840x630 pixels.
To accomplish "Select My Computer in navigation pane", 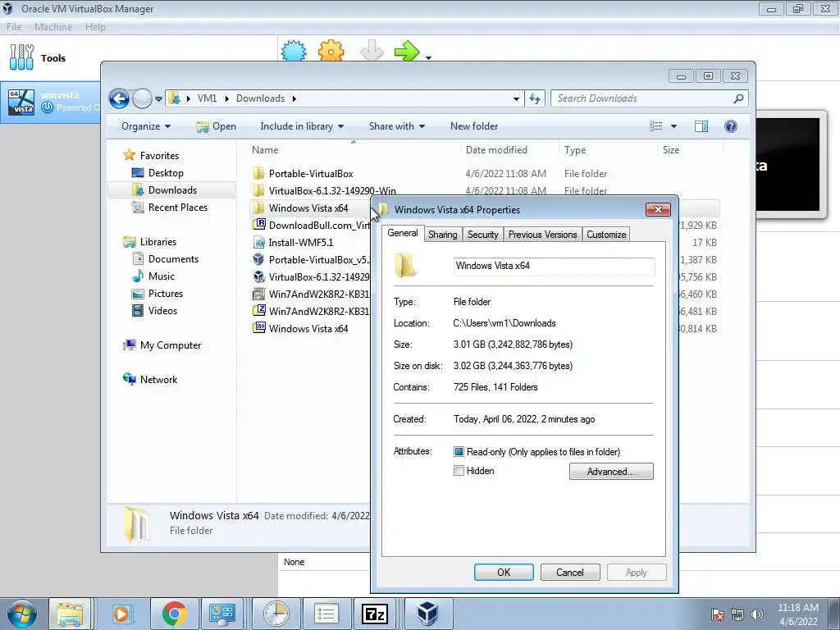I will 171,345.
